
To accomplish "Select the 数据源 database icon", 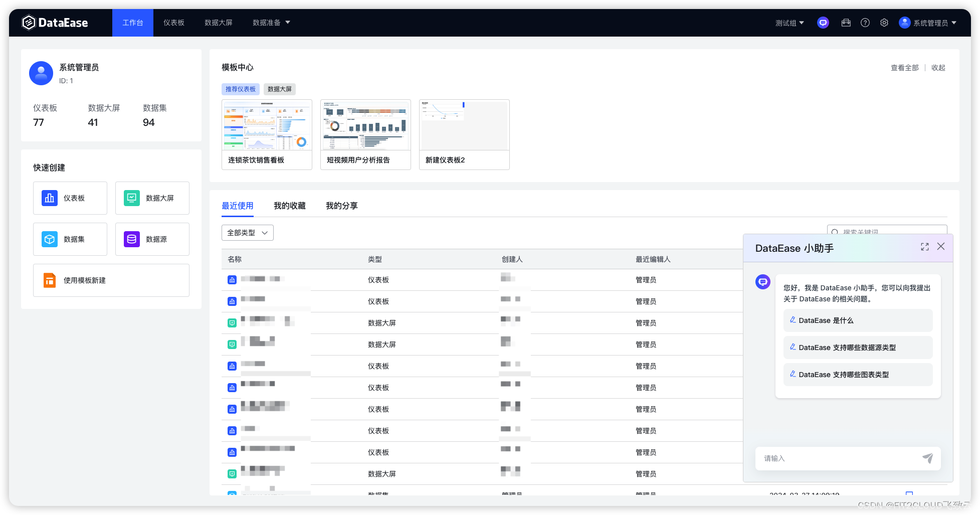I will point(131,239).
